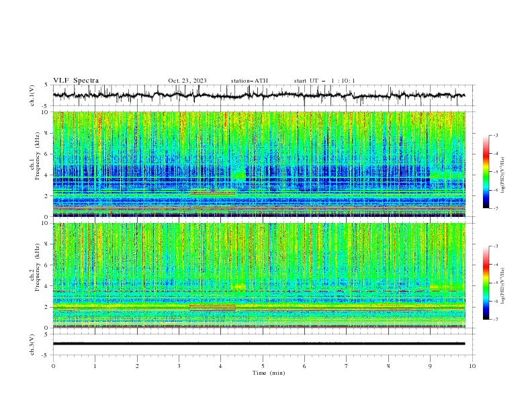532x411 pixels.
Task: Click the ch.1 spectrogram panel
Action: point(259,164)
